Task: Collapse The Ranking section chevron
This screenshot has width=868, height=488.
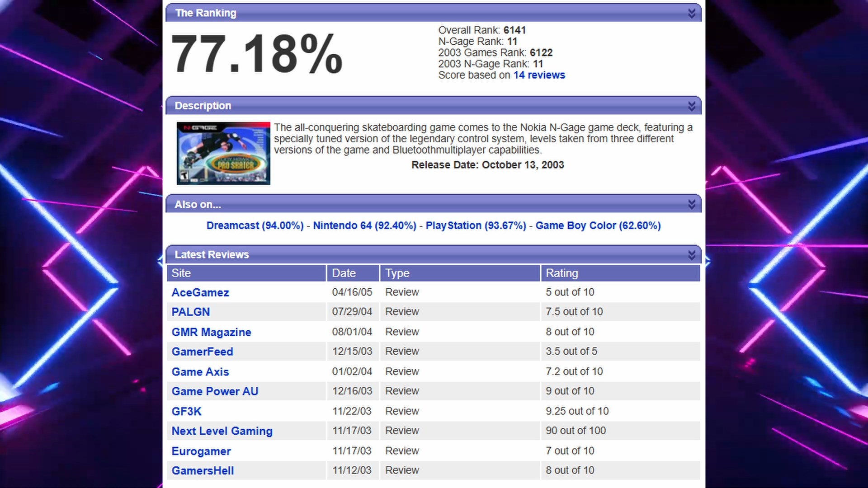Action: [x=691, y=13]
